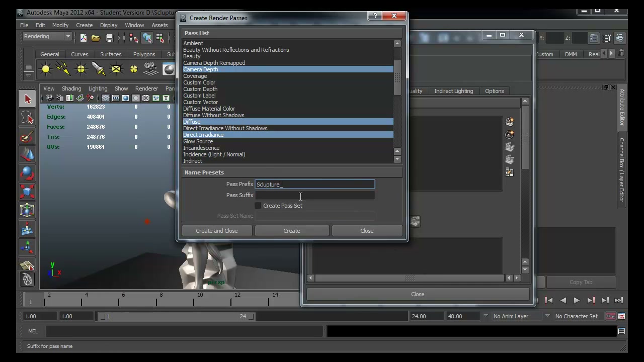The image size is (644, 362).
Task: Create a spot light from shelf
Action: click(99, 69)
